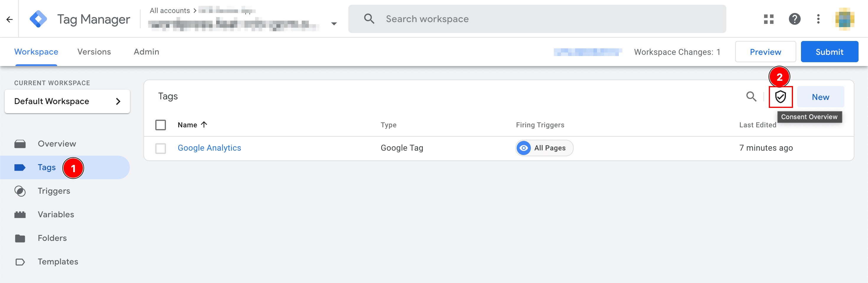Expand the Default Workspace selector
Viewport: 868px width, 283px height.
click(67, 101)
